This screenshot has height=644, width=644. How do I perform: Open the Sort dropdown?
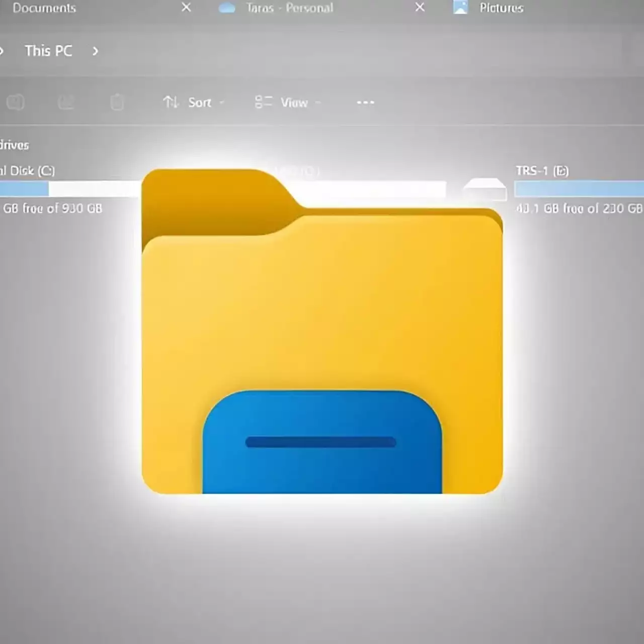tap(194, 103)
